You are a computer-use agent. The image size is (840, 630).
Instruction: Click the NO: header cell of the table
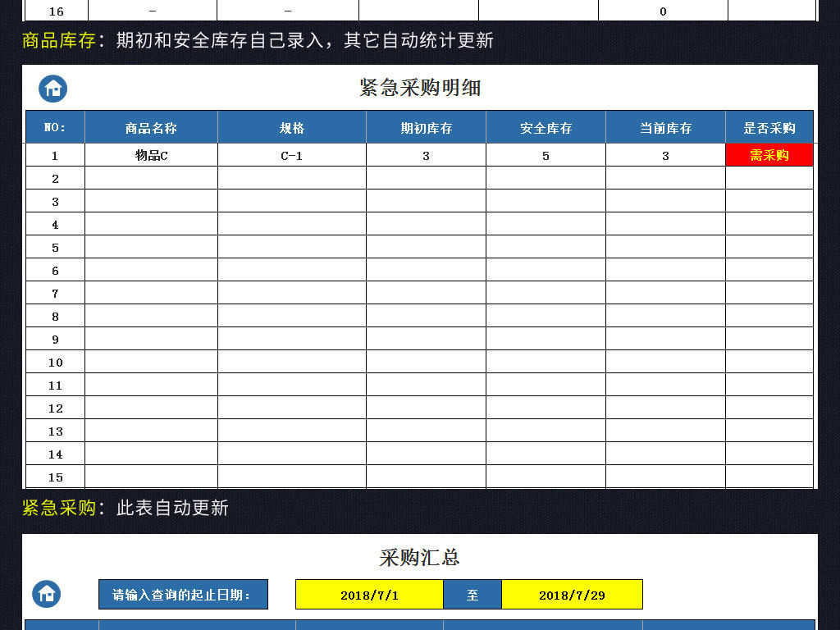(53, 126)
